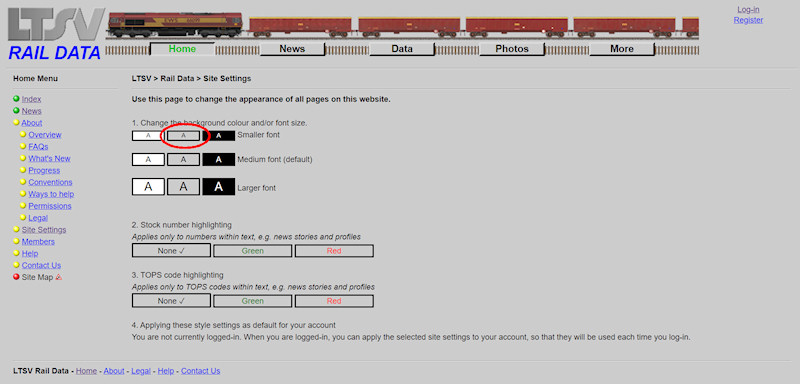Open the Data navigation tab
Screen dimensions: 800x384
(402, 49)
